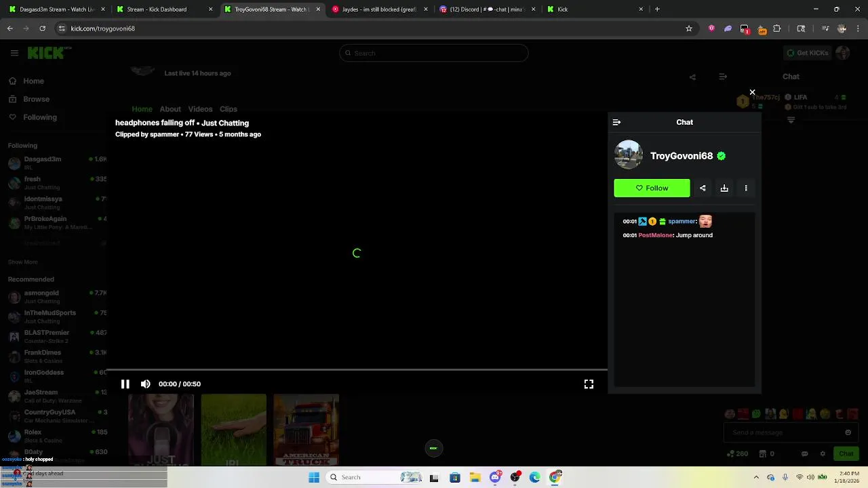Open chat settings gear icon
The height and width of the screenshot is (488, 868).
823,453
